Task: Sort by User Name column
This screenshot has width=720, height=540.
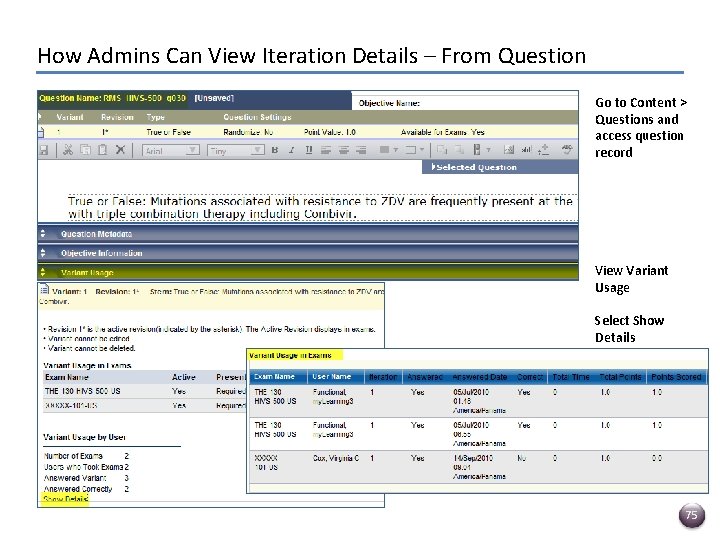Action: (x=336, y=377)
